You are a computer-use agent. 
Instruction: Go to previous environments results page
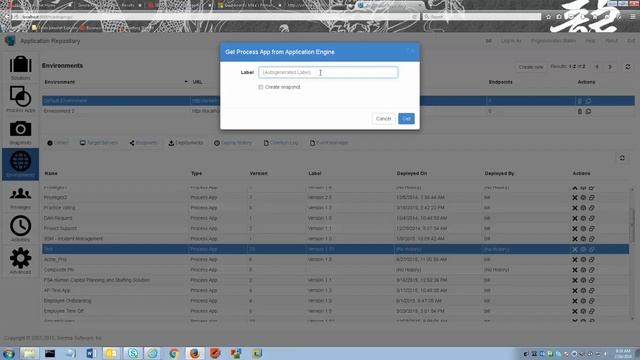(597, 67)
